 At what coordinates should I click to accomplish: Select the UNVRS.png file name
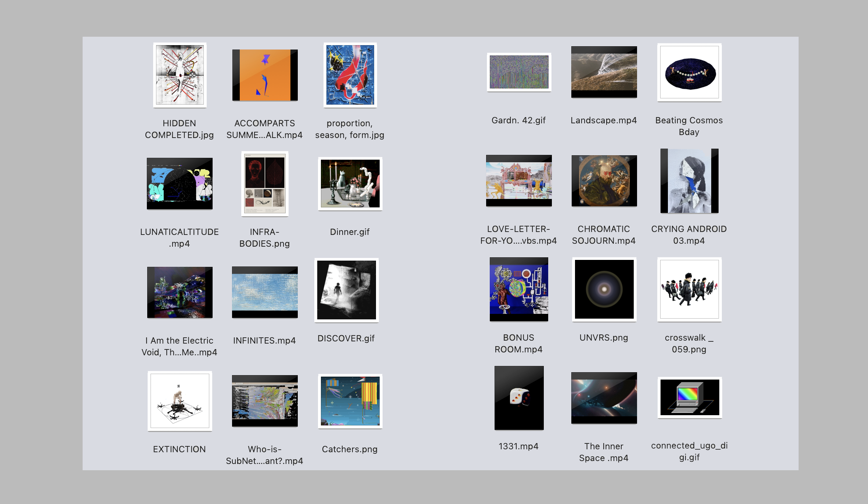click(604, 338)
